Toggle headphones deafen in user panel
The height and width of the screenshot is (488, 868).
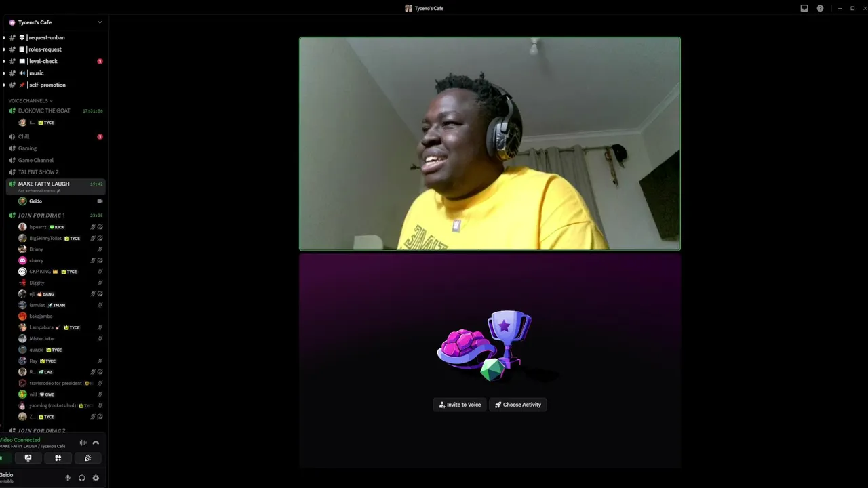(x=81, y=478)
